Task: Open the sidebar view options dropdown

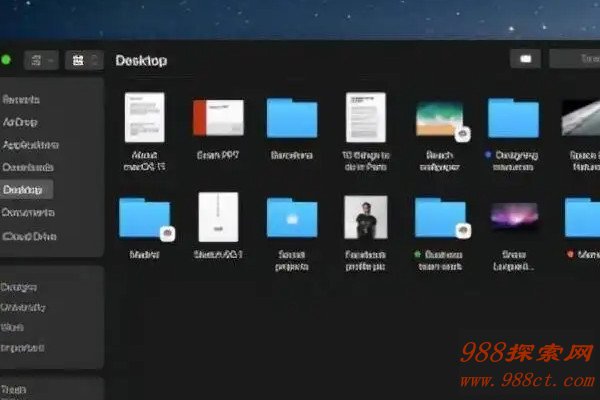Action: (43, 60)
